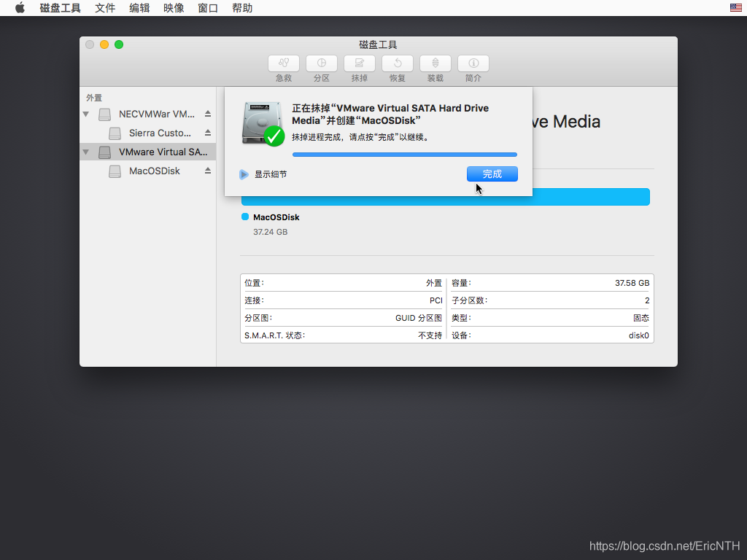Image resolution: width=747 pixels, height=560 pixels.
Task: Eject the Sierra Custo... volume
Action: pos(208,133)
